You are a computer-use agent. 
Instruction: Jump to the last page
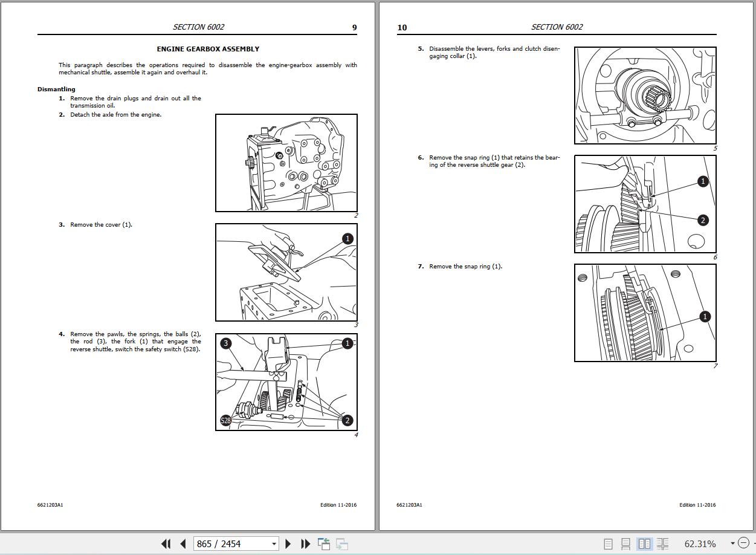pyautogui.click(x=305, y=544)
